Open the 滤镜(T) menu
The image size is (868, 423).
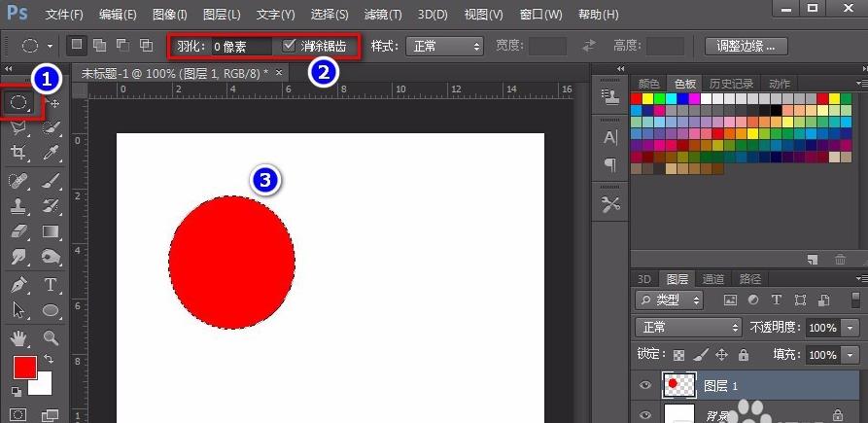pos(383,14)
